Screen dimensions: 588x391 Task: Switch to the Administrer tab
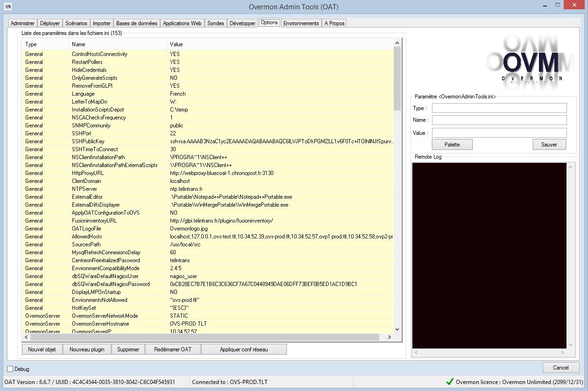click(22, 23)
